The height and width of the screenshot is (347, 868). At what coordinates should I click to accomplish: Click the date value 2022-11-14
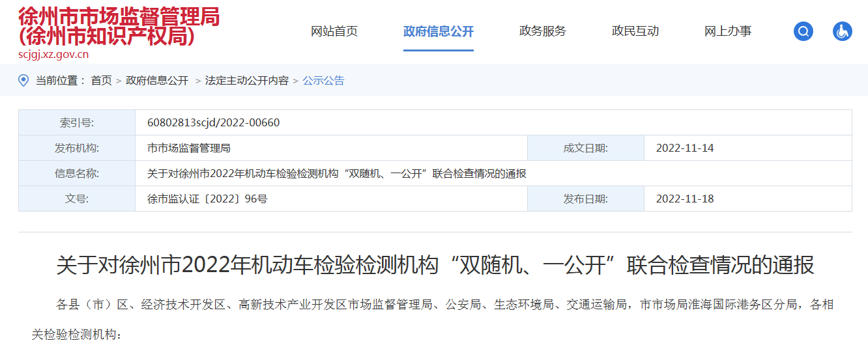pyautogui.click(x=685, y=148)
